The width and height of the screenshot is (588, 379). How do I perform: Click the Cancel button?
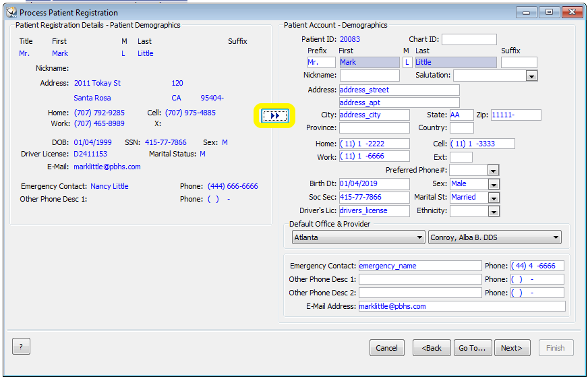(x=386, y=348)
